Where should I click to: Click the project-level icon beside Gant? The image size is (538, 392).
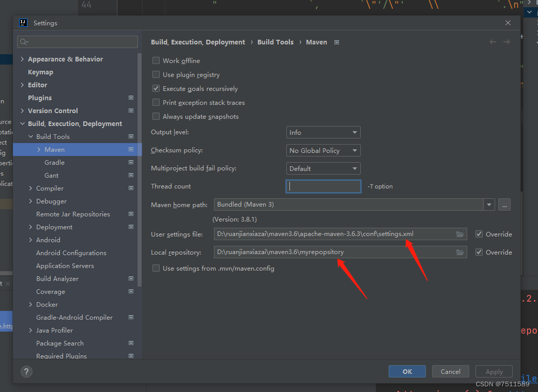pos(131,175)
